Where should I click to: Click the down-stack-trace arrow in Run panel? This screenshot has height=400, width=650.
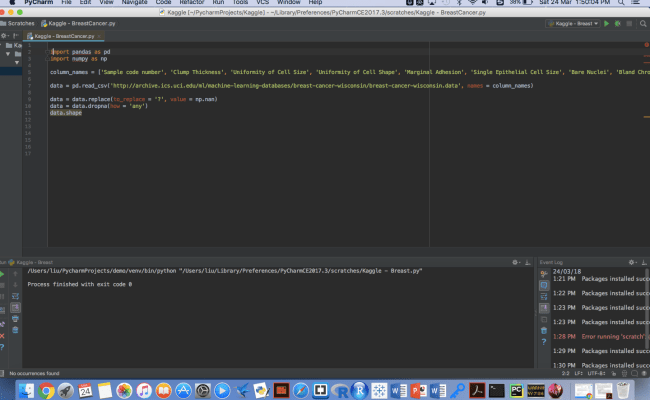15,285
